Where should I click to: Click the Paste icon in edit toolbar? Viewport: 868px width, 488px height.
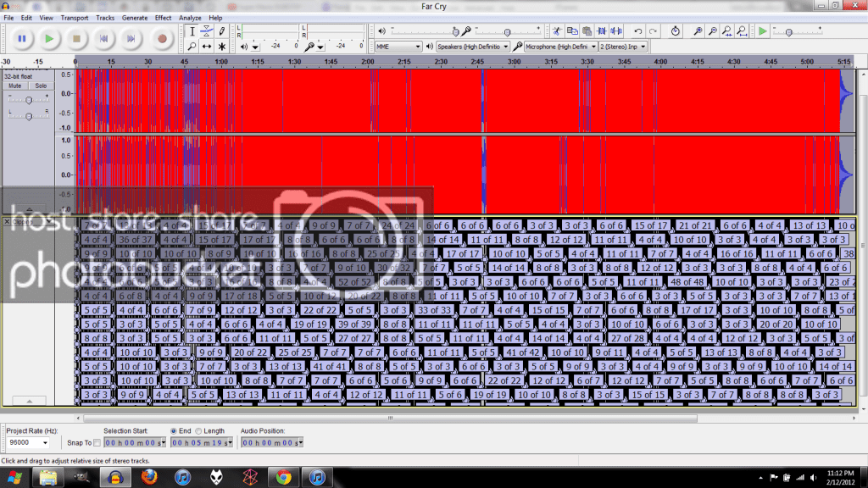coord(587,31)
